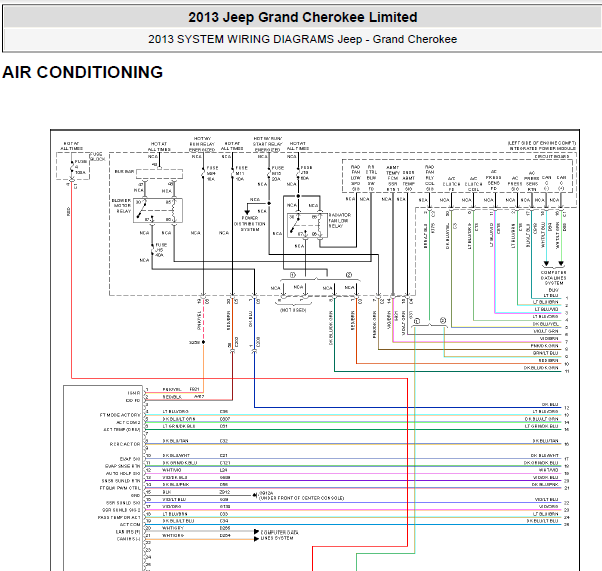Click the 'BUS BAR' label
This screenshot has width=602, height=571.
click(124, 171)
